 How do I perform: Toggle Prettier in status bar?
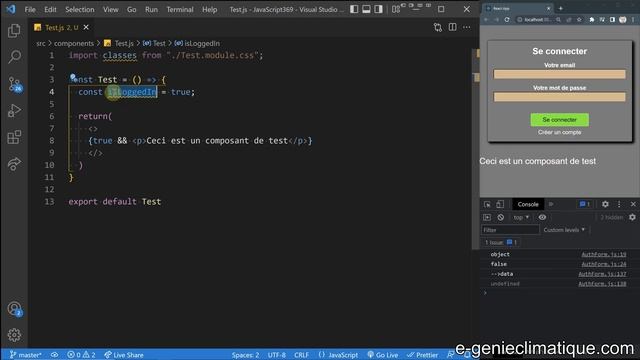[422, 355]
